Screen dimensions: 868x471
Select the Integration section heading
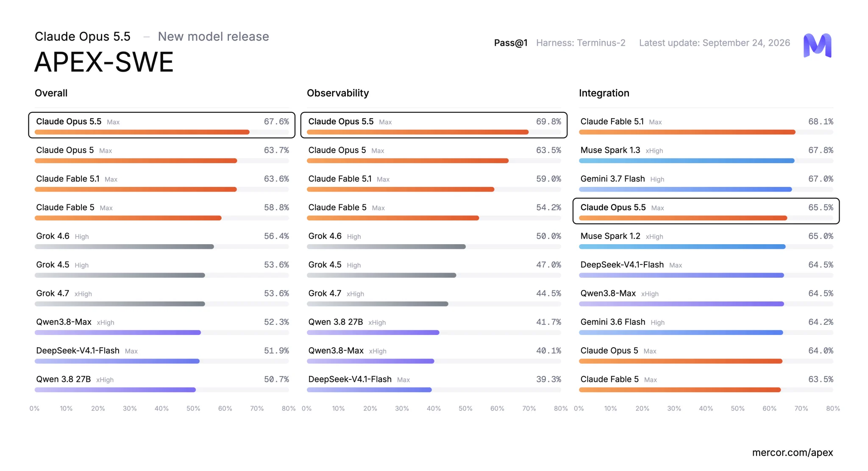604,93
